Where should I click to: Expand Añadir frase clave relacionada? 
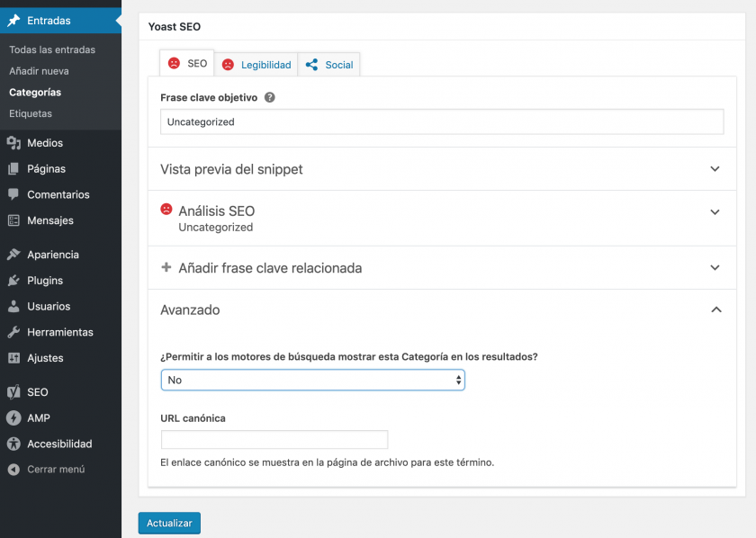715,268
